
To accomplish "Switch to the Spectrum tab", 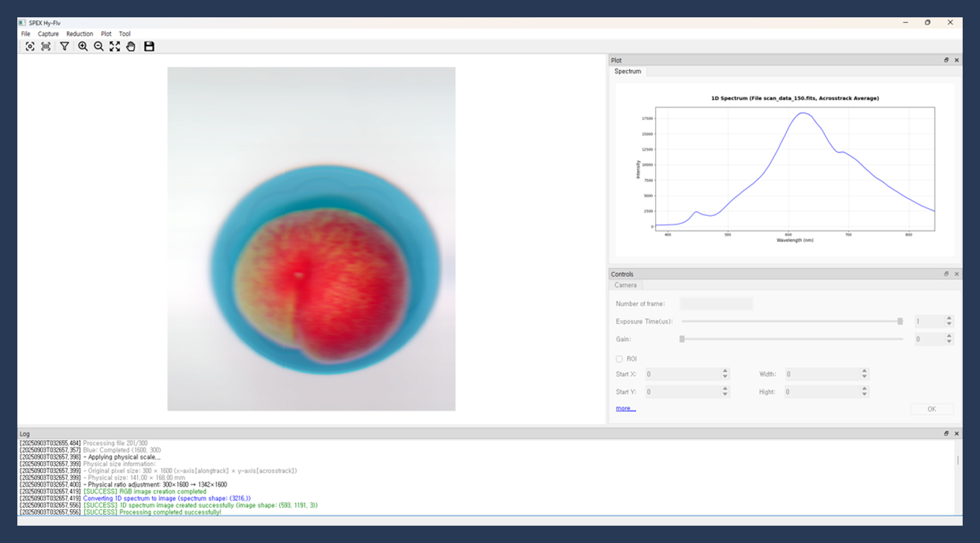I will coord(628,71).
